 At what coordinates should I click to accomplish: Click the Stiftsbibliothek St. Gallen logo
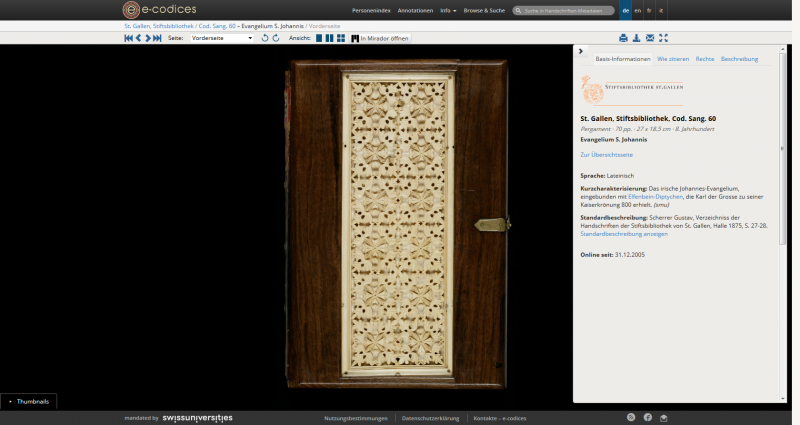coord(632,90)
